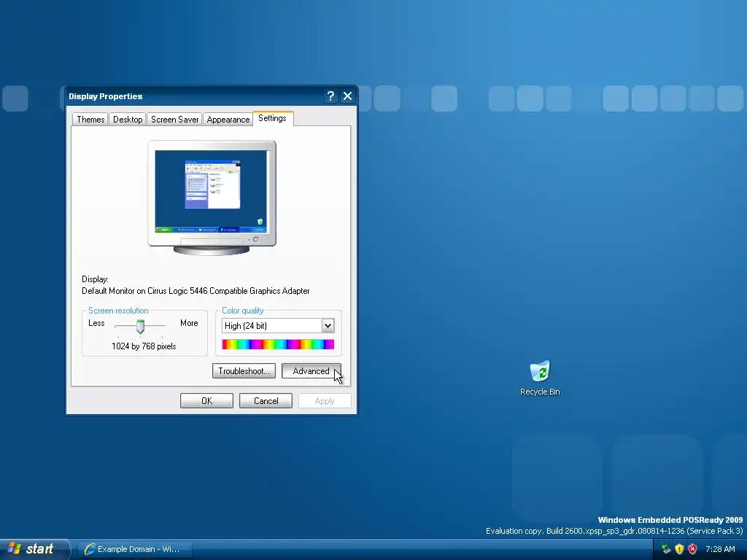
Task: Click the monitor preview image
Action: (x=212, y=198)
